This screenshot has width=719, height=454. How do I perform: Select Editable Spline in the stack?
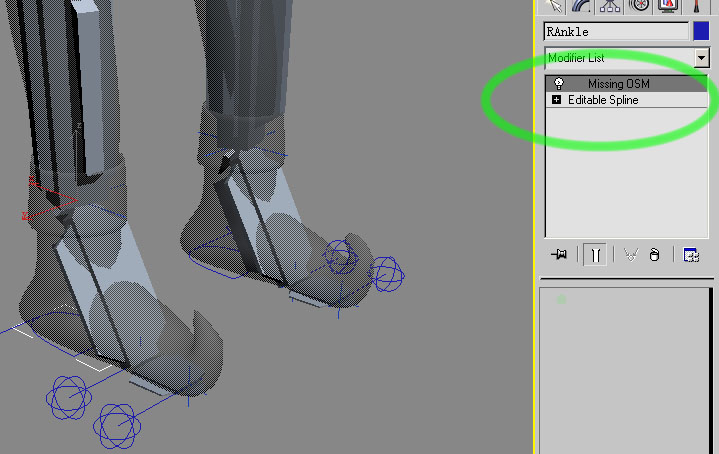point(603,100)
